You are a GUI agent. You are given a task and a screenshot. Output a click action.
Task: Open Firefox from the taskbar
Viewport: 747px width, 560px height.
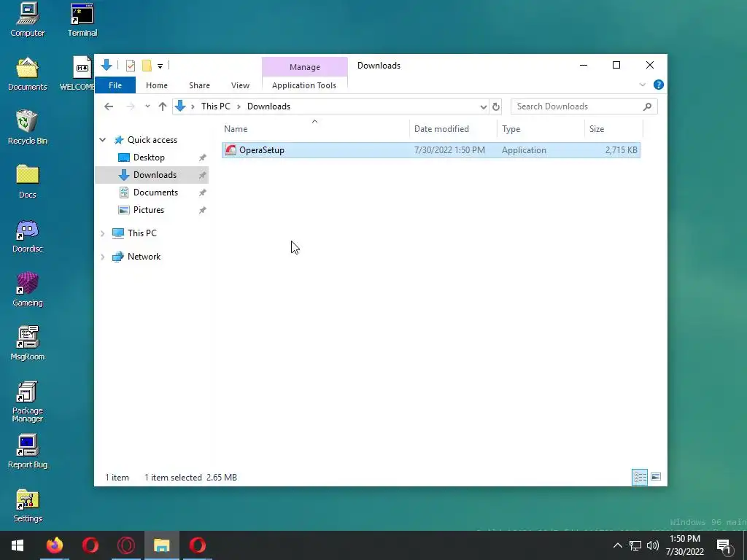[x=54, y=545]
